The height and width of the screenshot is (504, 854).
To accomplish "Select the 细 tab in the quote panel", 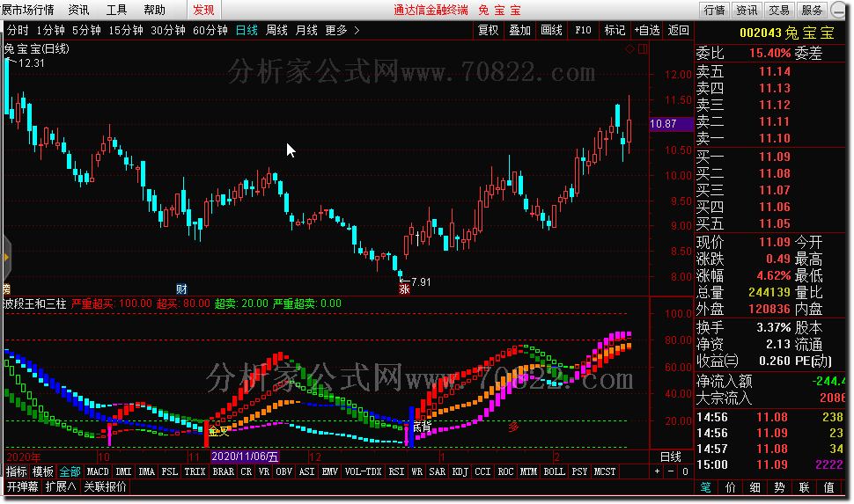I will coord(755,487).
